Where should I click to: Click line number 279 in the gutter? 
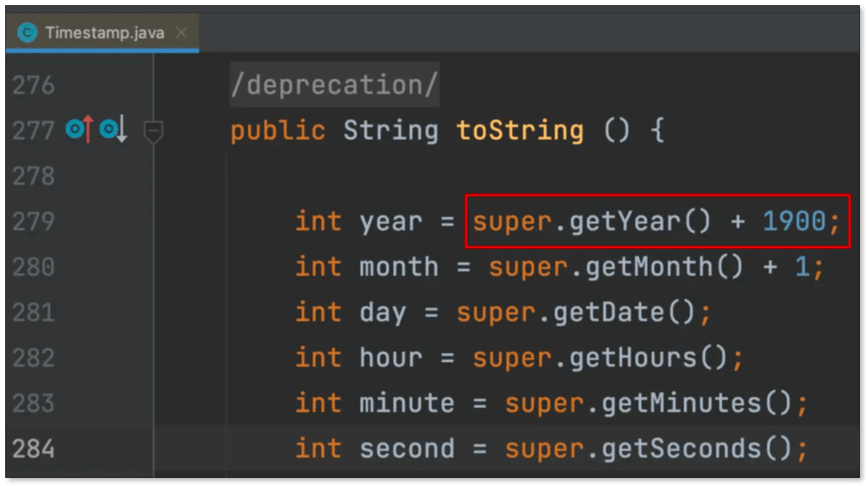tap(34, 222)
